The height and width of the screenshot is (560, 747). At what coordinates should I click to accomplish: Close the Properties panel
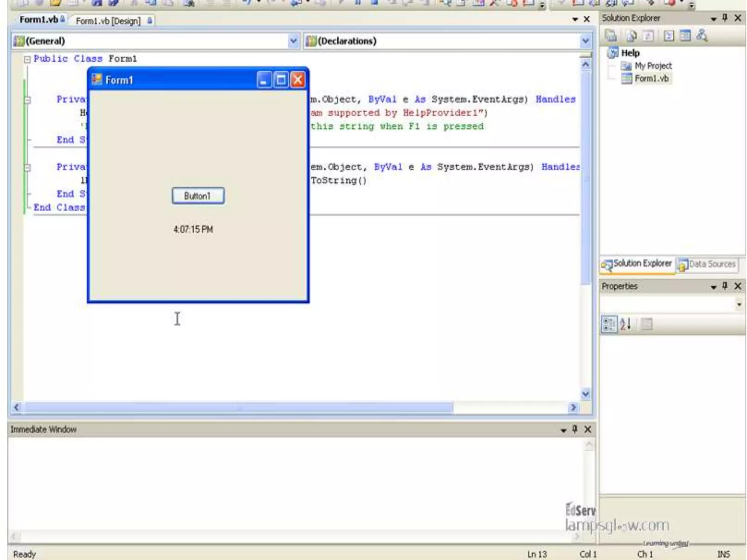(738, 286)
